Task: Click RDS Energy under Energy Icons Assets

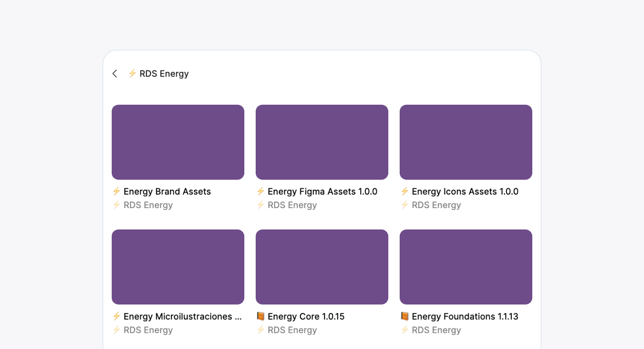Action: tap(436, 205)
